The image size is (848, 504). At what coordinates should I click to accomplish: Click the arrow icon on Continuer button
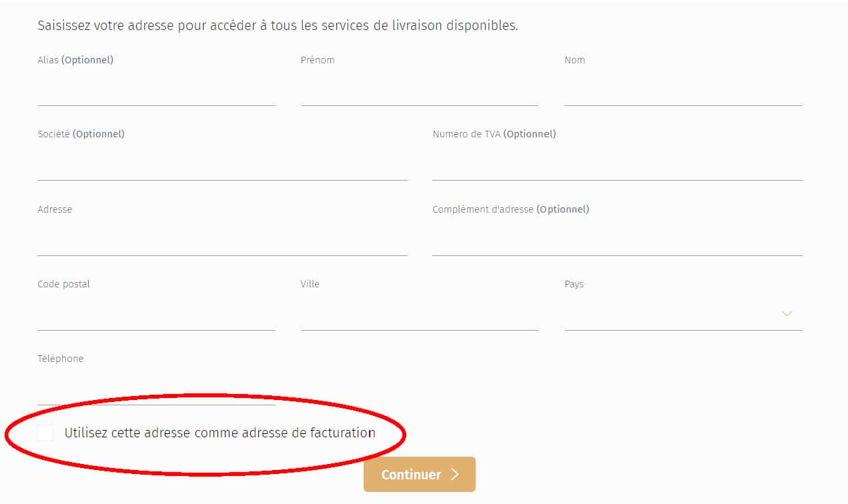click(455, 475)
